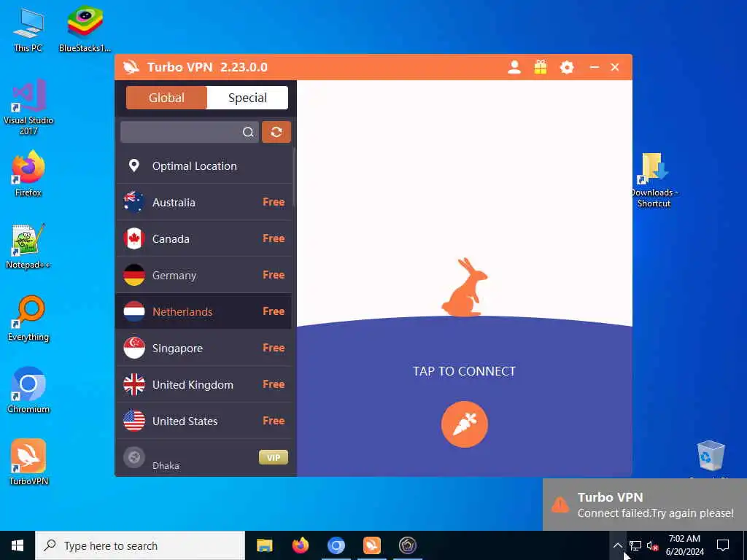The height and width of the screenshot is (560, 747).
Task: Open the Windows Start menu
Action: coord(18,545)
